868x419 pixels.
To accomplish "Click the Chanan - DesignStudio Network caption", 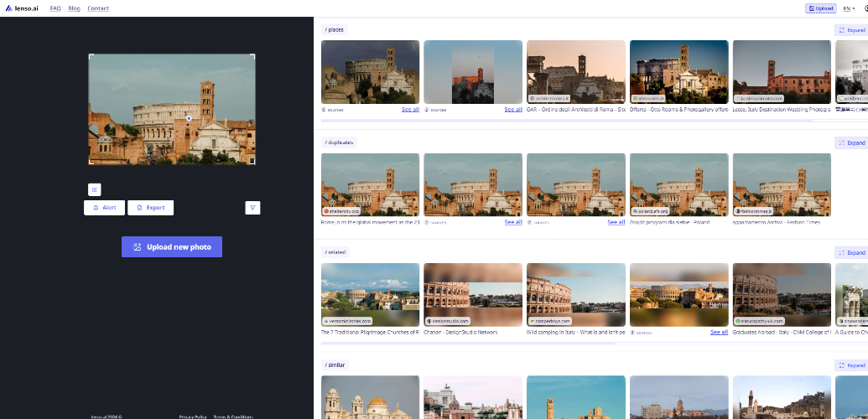I will tap(460, 332).
